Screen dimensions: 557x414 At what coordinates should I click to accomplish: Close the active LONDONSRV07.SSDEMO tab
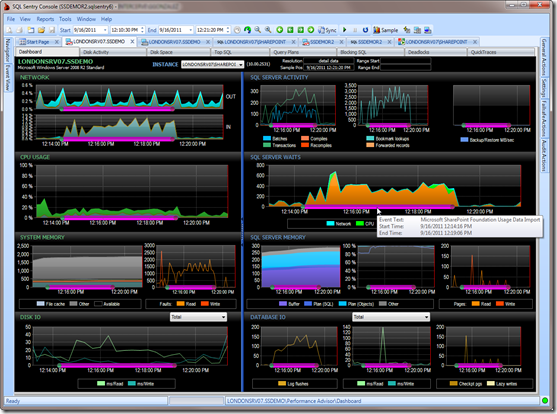point(132,42)
